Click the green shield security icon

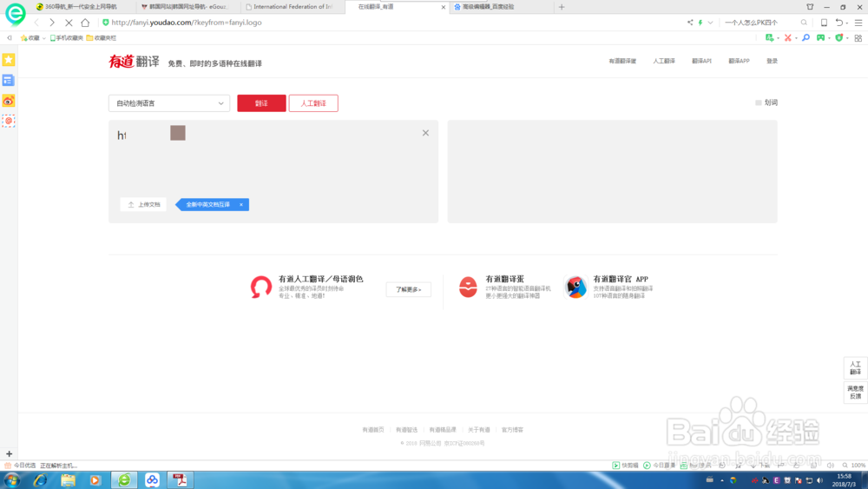click(x=839, y=37)
